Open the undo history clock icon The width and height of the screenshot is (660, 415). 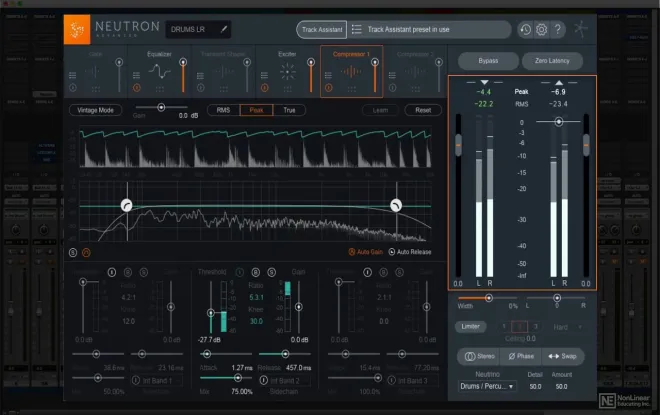pos(525,29)
